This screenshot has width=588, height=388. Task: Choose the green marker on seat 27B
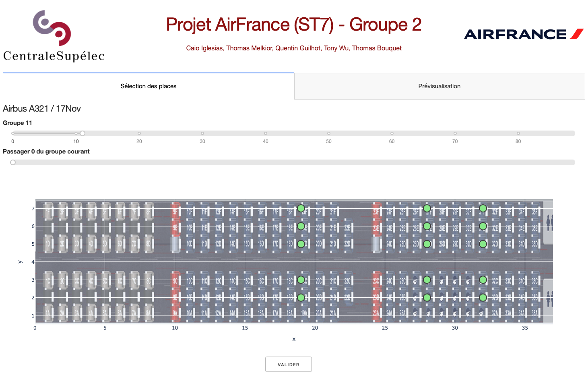coord(427,297)
